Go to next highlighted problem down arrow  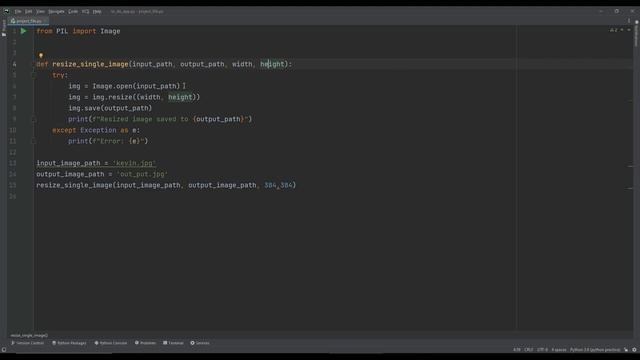click(629, 30)
